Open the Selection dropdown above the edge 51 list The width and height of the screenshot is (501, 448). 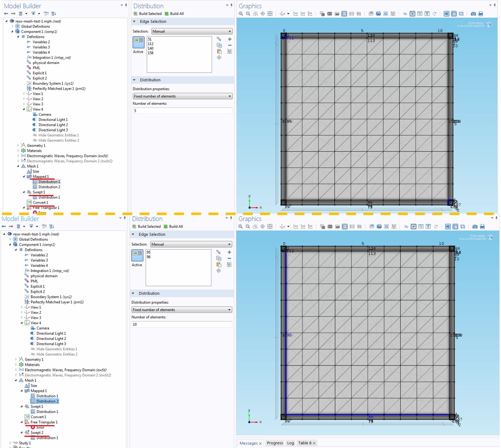tap(191, 31)
